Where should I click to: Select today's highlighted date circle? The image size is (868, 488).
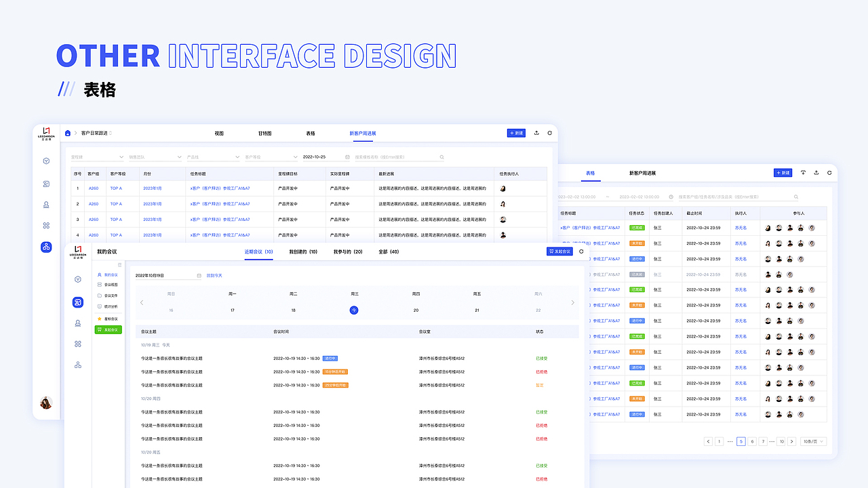click(x=354, y=310)
